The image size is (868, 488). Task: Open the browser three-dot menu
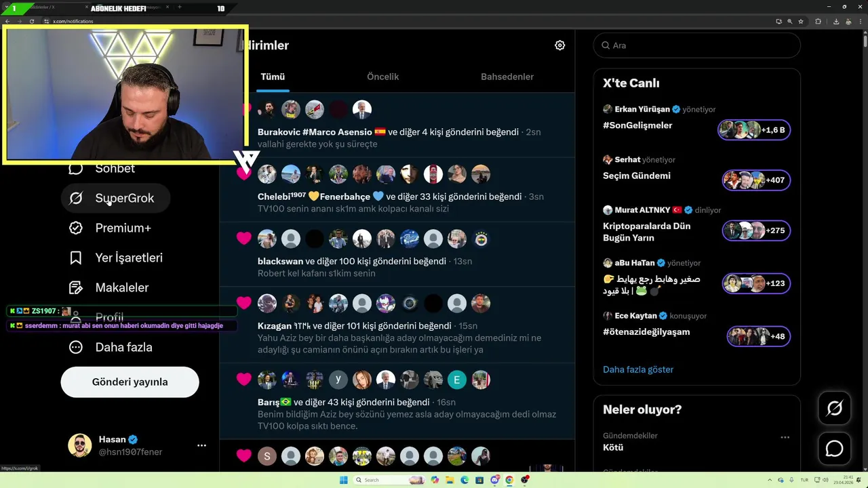pos(859,22)
